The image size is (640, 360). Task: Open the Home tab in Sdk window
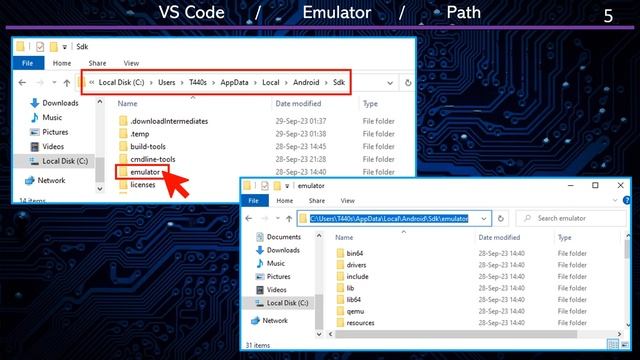(x=62, y=63)
